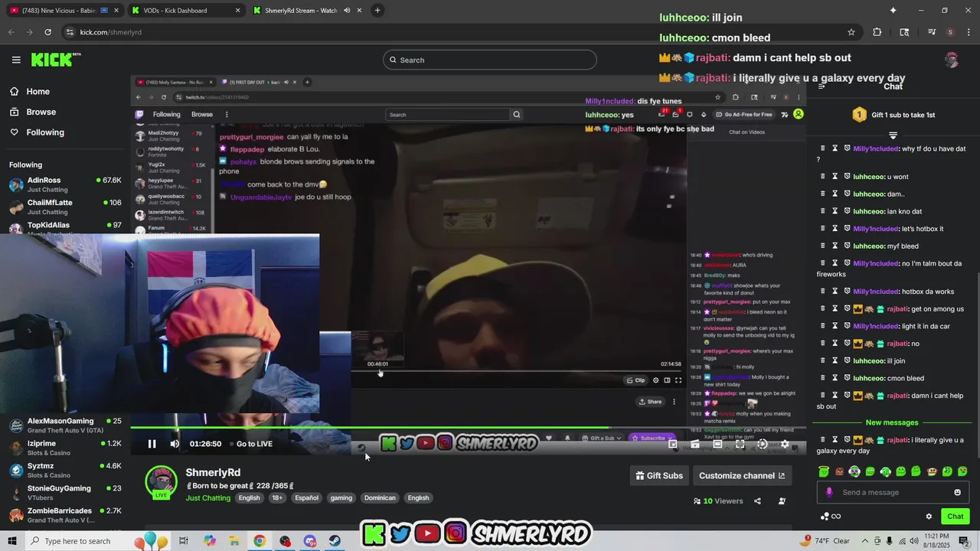This screenshot has height=551, width=980.
Task: Open Browse in the Kick sidebar
Action: coord(41,112)
